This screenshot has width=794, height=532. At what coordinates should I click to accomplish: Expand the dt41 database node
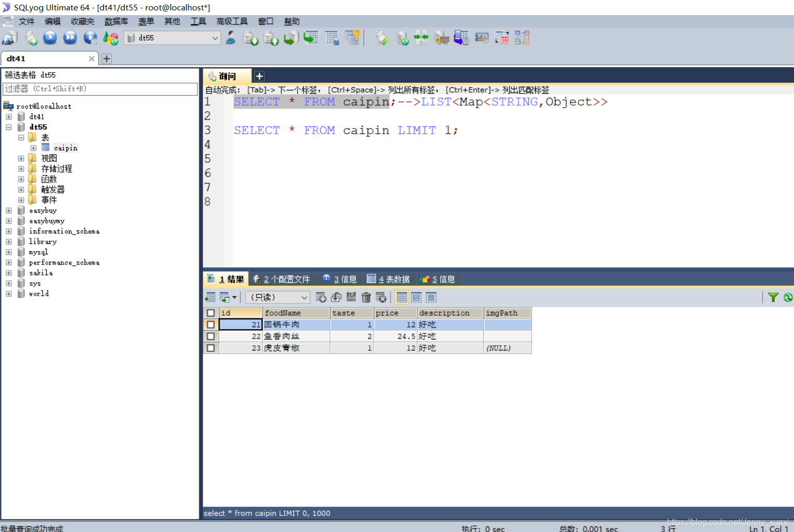click(x=9, y=116)
